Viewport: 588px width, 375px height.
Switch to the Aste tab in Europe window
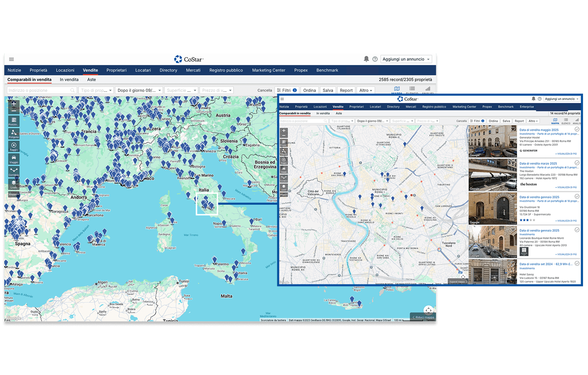[92, 79]
